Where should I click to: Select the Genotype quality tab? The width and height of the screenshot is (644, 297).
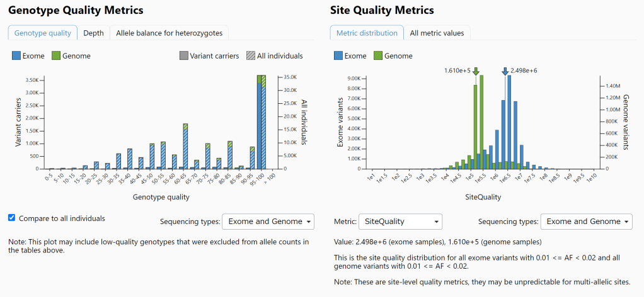pyautogui.click(x=43, y=33)
